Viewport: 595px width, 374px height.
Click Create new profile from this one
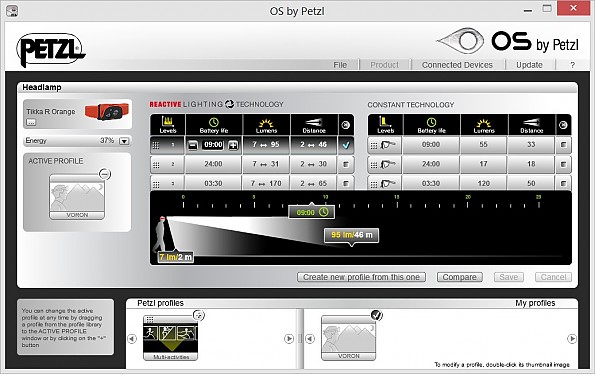(x=361, y=277)
